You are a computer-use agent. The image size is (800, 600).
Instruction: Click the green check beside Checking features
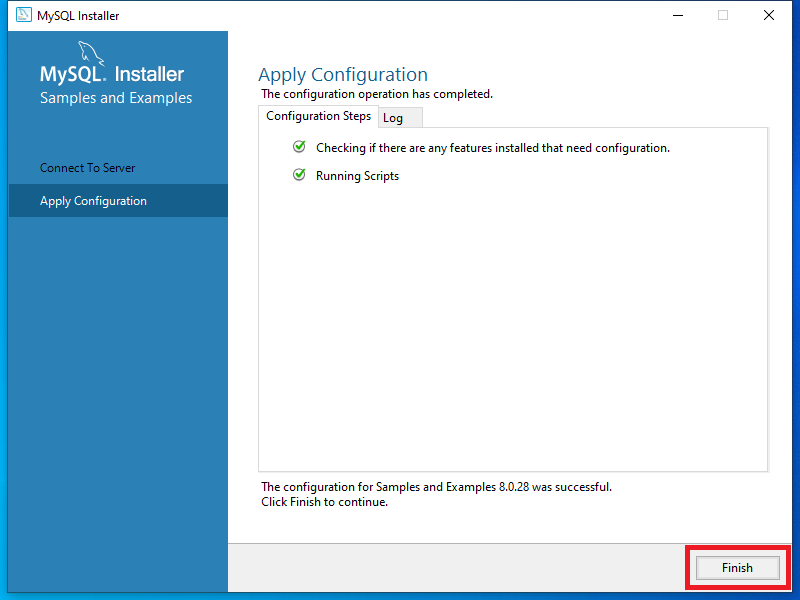click(299, 147)
